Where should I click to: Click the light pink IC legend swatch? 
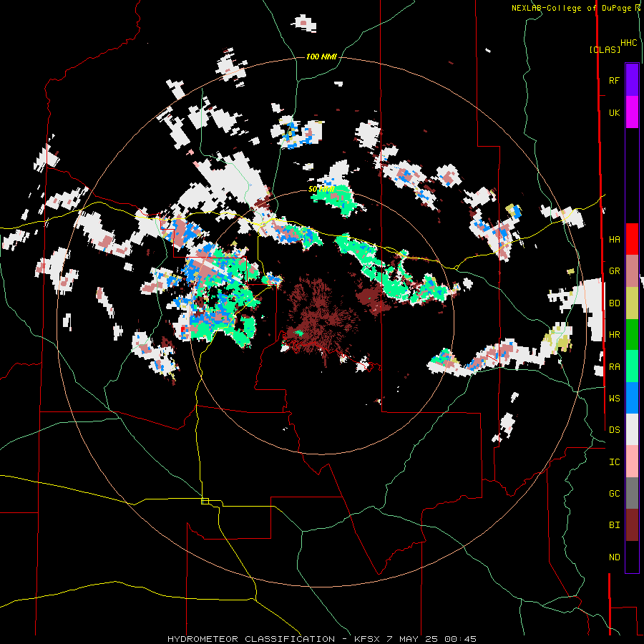tap(632, 462)
